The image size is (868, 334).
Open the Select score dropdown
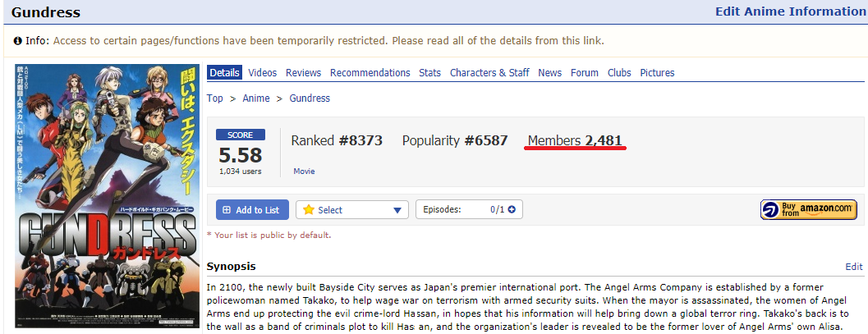pos(352,209)
